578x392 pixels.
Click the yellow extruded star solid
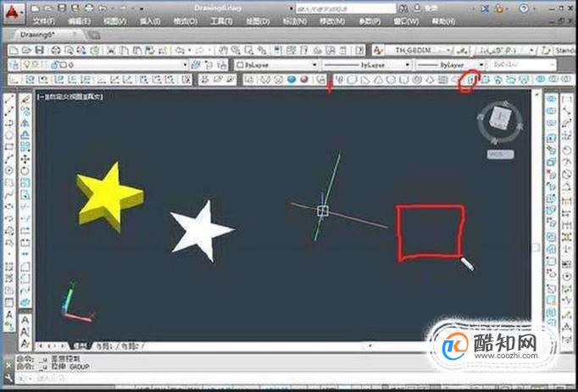click(109, 196)
